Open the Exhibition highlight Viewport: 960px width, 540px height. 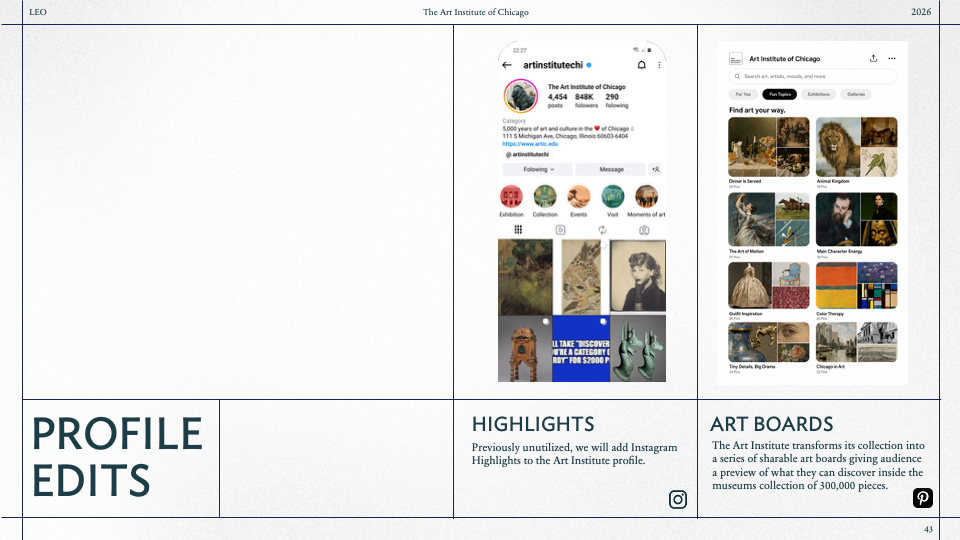[x=511, y=197]
